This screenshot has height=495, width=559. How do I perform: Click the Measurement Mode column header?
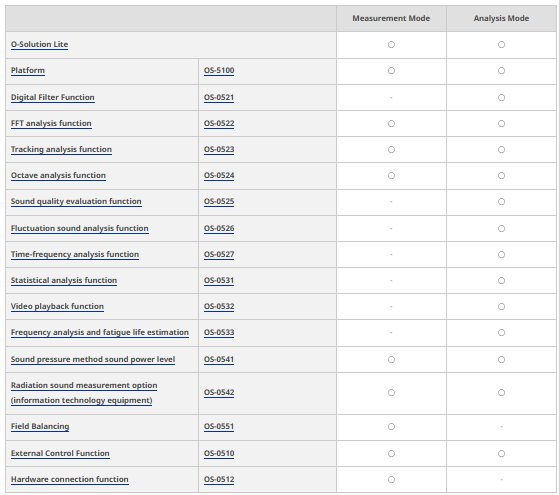[391, 19]
